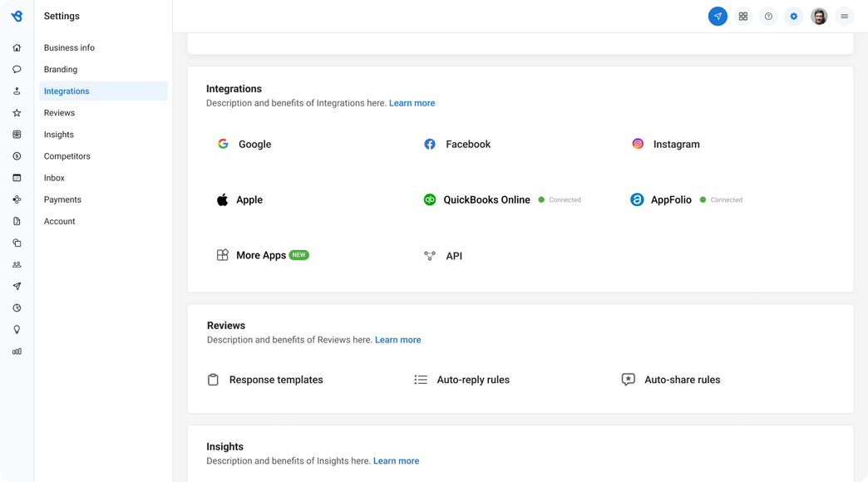The height and width of the screenshot is (482, 868).
Task: Open the hamburger menu icon in header
Action: point(844,16)
